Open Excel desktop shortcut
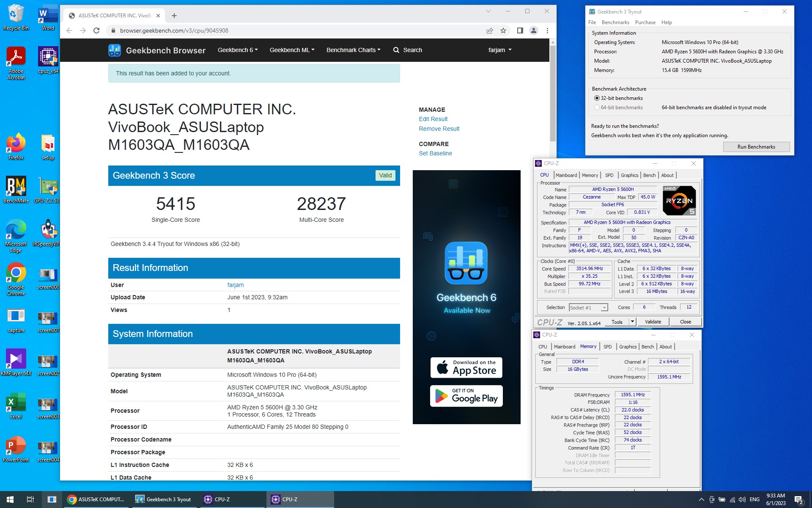The image size is (812, 508). (x=16, y=406)
